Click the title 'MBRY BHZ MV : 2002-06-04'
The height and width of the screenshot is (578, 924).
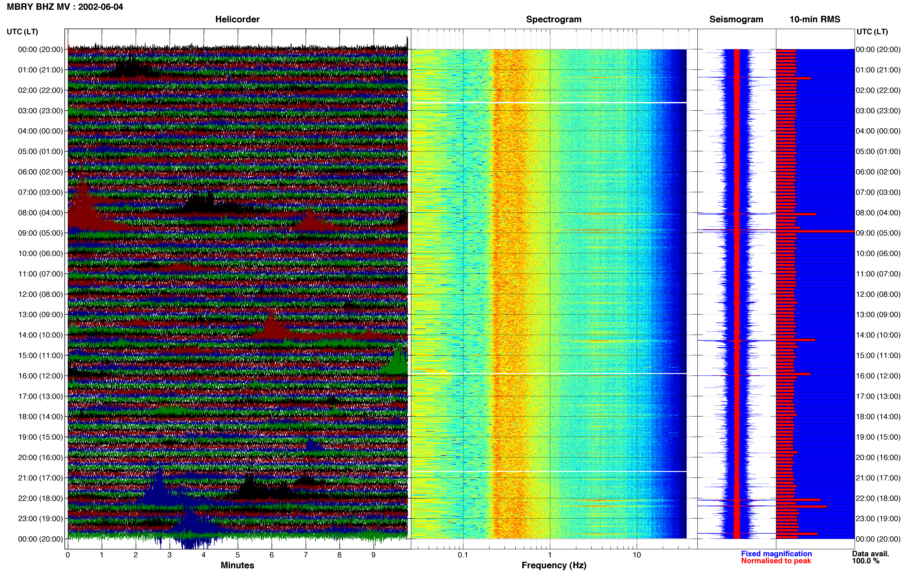(x=65, y=6)
